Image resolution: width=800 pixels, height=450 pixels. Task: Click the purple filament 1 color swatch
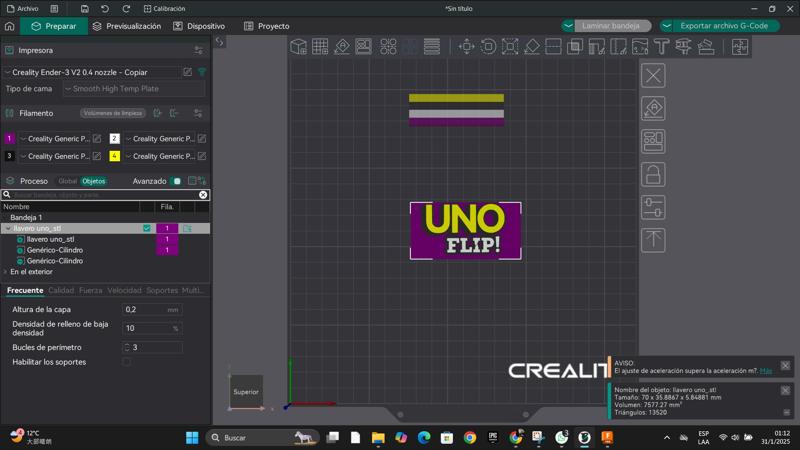(x=9, y=138)
